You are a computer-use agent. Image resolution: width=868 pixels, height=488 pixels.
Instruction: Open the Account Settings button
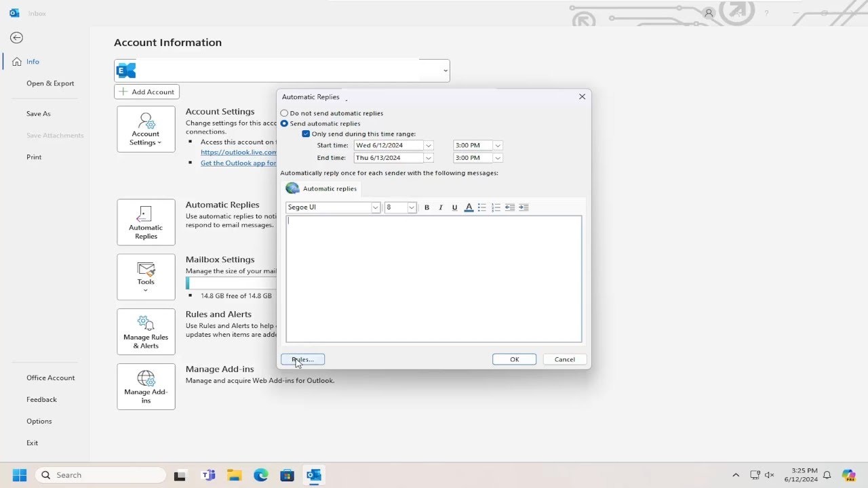[x=146, y=129]
